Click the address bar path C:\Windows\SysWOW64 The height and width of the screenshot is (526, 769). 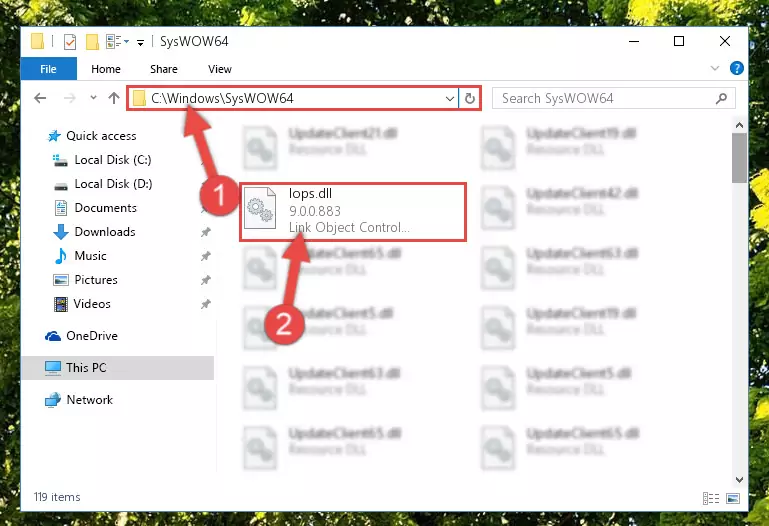click(222, 99)
